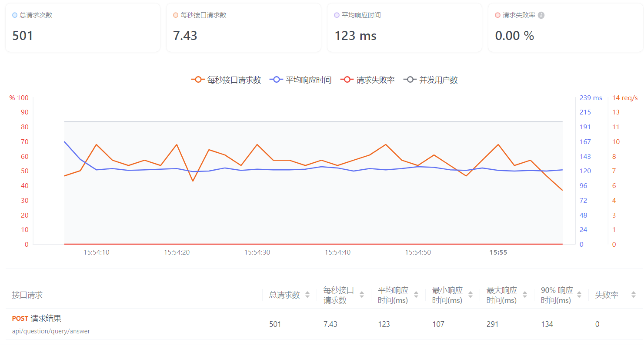
Task: Click the 7.43 cell in the table row
Action: click(330, 324)
